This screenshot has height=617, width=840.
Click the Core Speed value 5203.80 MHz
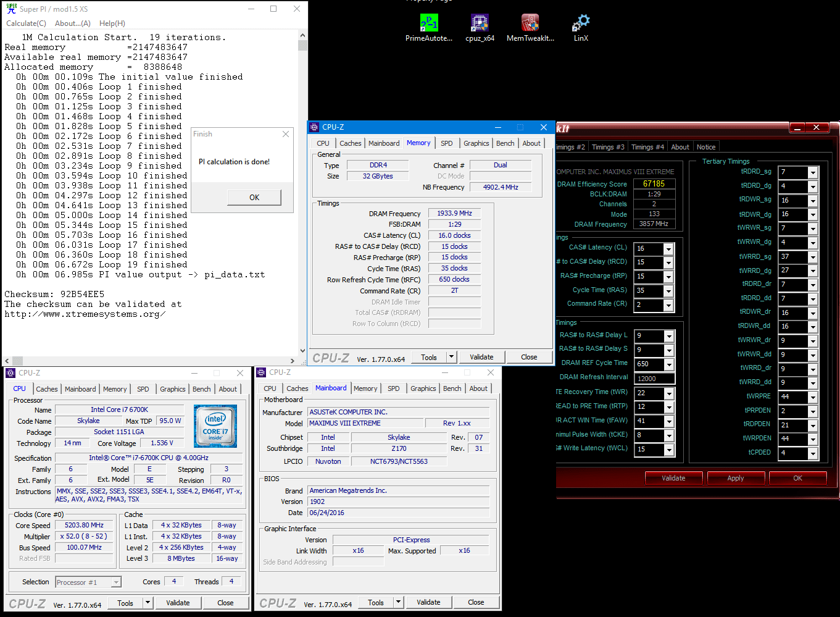pyautogui.click(x=84, y=525)
